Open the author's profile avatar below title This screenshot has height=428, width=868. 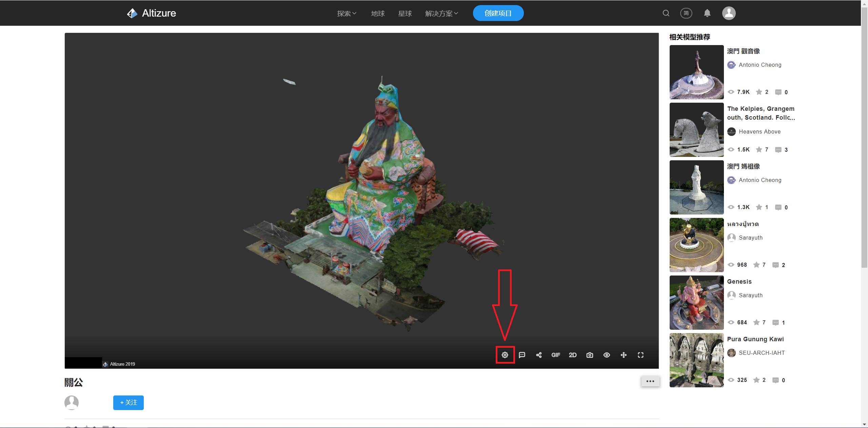click(x=72, y=403)
